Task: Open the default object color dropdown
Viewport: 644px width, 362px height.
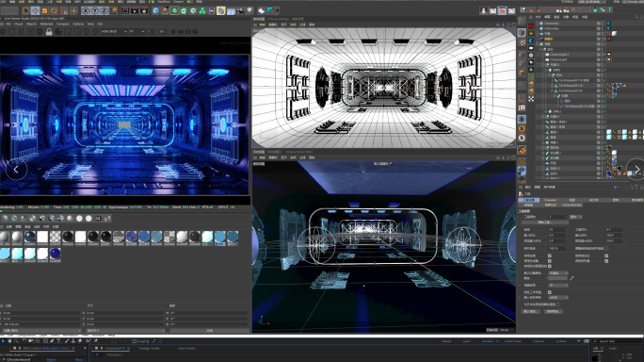Action: pyautogui.click(x=558, y=273)
